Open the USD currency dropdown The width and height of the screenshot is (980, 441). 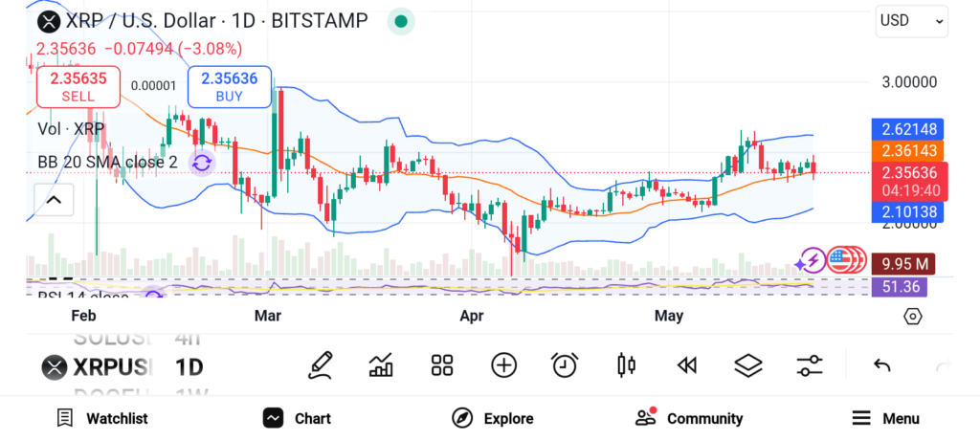pyautogui.click(x=911, y=21)
